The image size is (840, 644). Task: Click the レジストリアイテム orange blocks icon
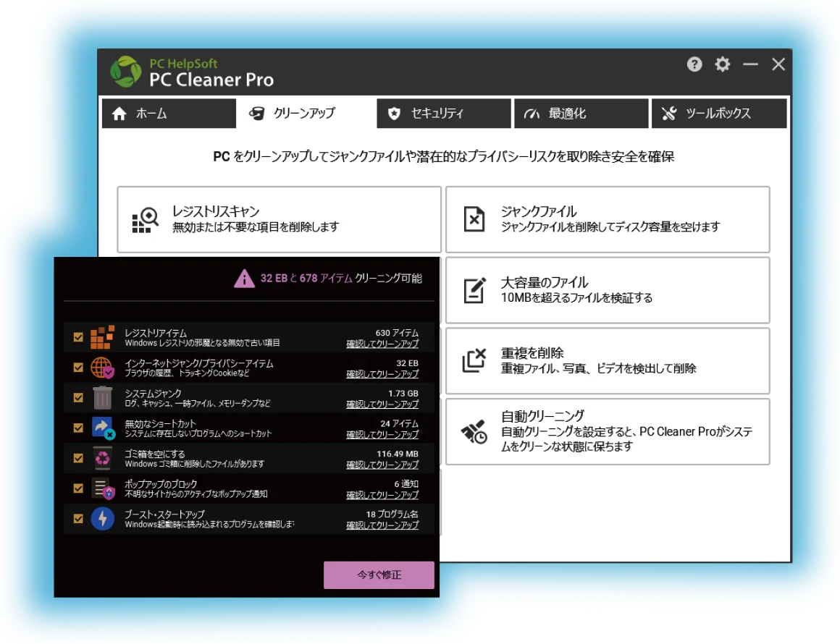[x=102, y=336]
